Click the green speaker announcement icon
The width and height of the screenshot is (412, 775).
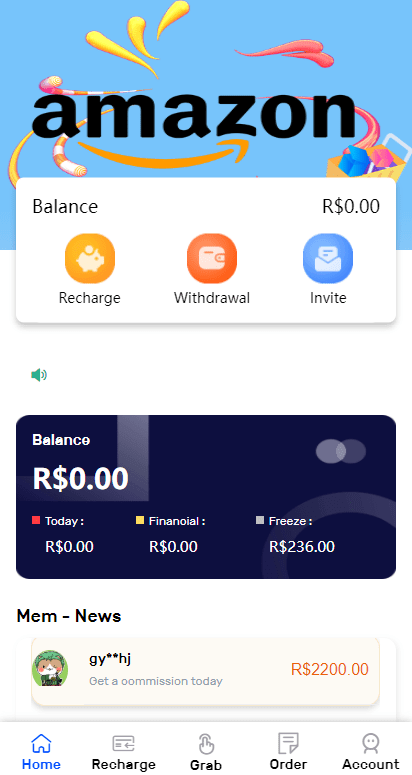click(x=39, y=375)
